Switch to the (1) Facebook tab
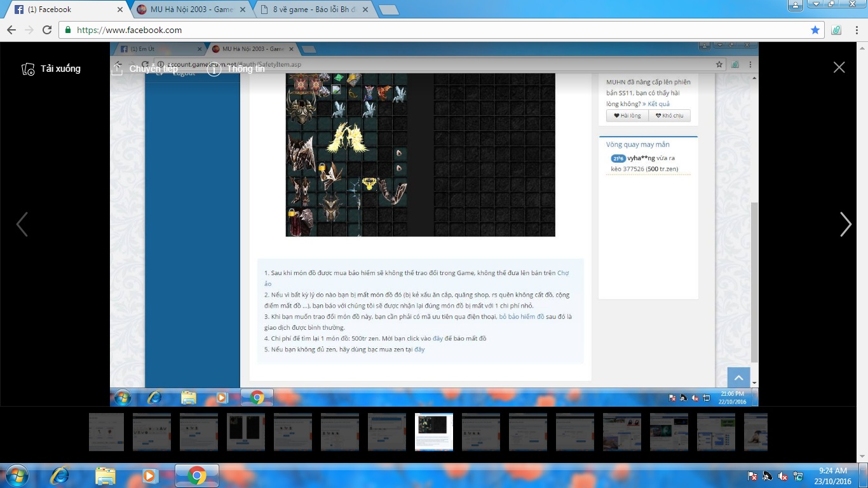 (x=67, y=10)
